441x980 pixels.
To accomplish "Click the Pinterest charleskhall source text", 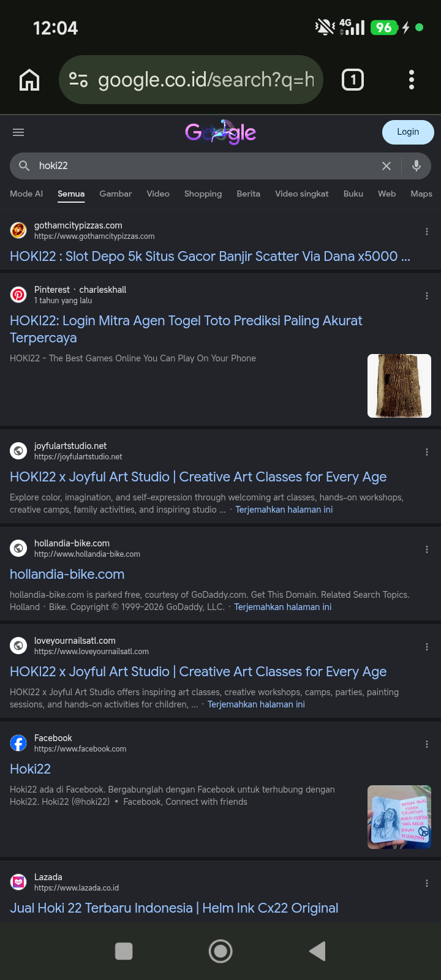I will [x=80, y=290].
